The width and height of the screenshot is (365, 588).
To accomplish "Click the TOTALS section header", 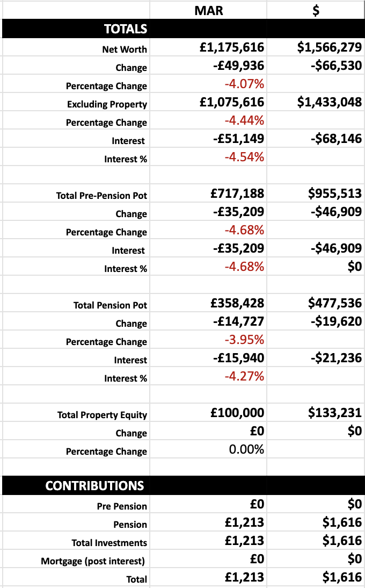I will point(125,29).
